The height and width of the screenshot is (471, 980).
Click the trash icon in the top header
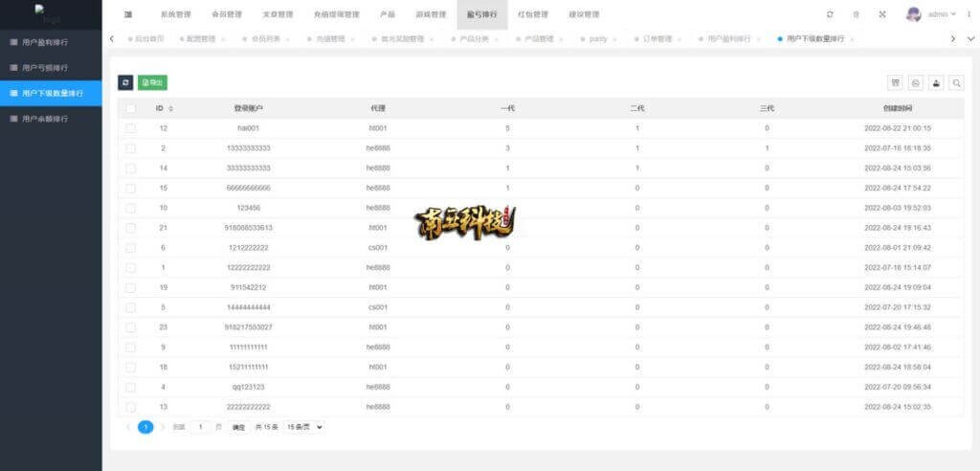click(x=856, y=14)
